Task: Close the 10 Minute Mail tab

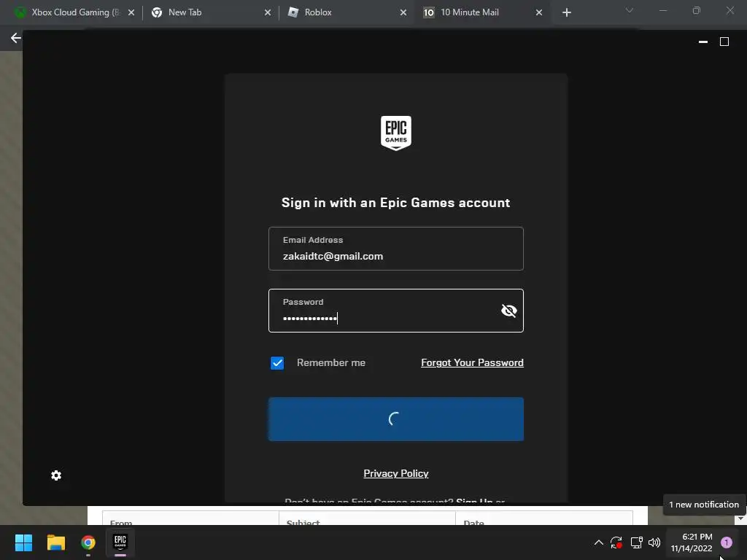Action: (539, 12)
